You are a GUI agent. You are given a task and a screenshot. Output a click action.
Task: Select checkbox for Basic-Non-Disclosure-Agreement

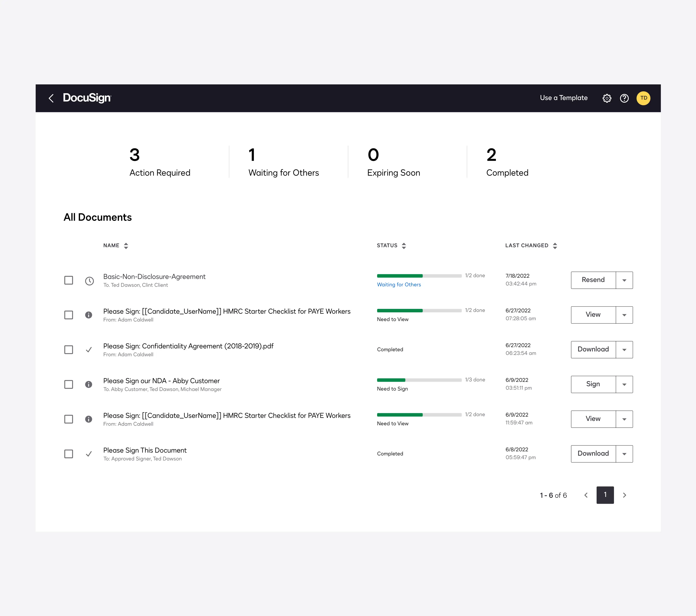tap(69, 280)
